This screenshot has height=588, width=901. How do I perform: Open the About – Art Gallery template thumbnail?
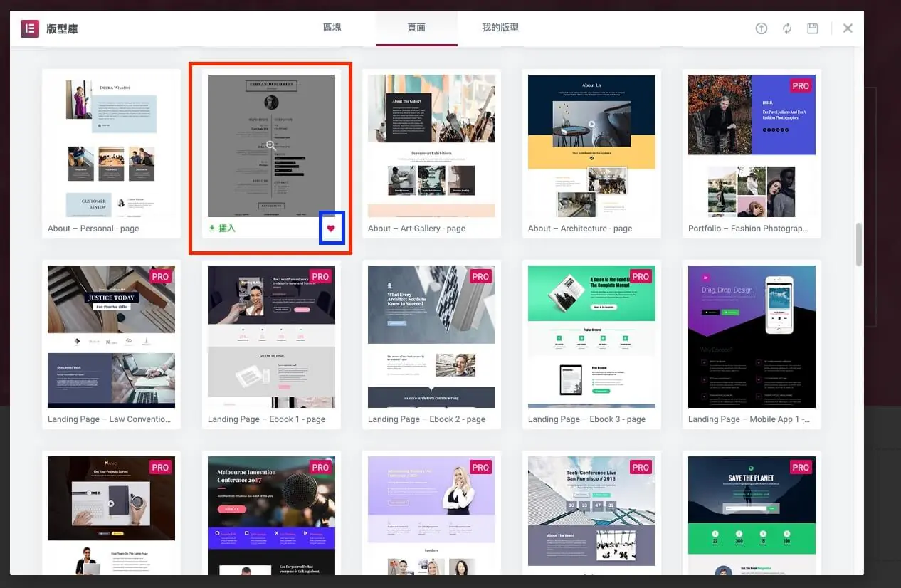click(x=431, y=146)
